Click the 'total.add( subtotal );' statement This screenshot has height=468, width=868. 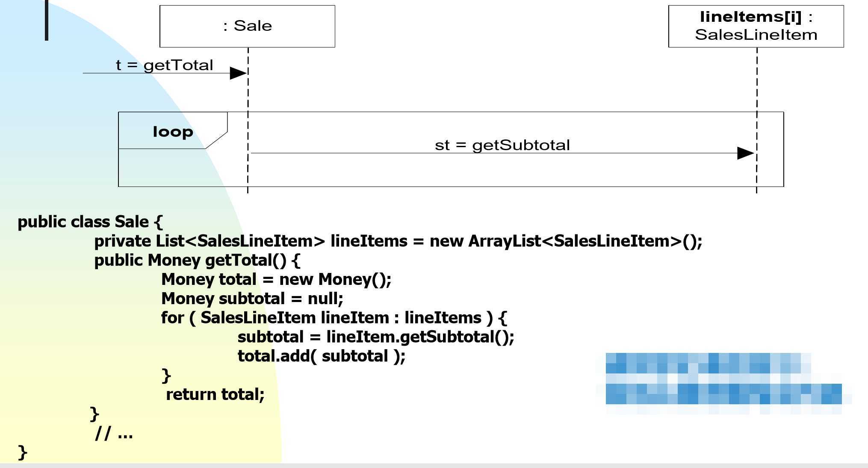click(x=322, y=356)
